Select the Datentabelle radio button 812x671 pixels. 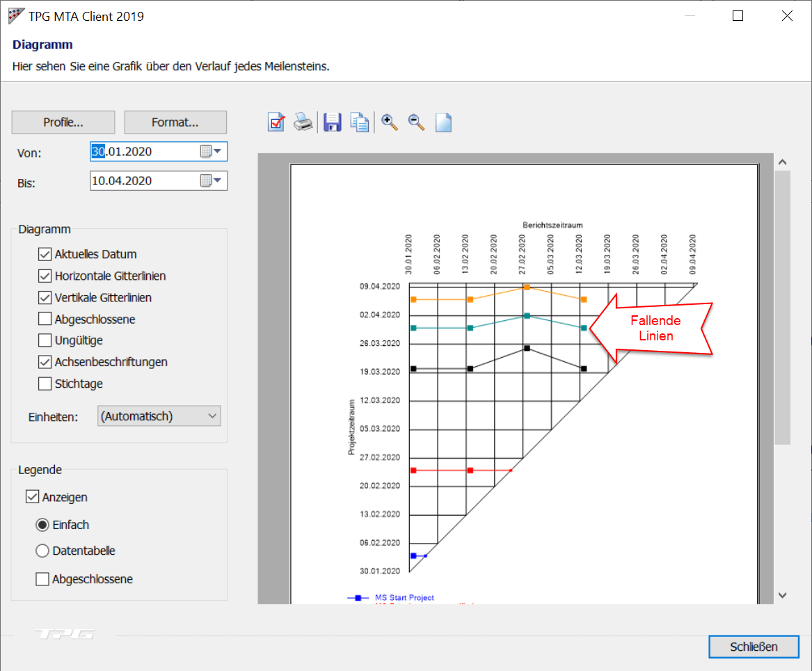coord(42,551)
